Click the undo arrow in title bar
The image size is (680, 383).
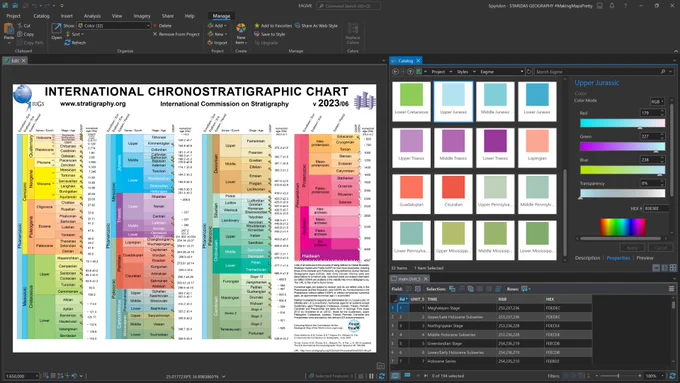coord(34,6)
